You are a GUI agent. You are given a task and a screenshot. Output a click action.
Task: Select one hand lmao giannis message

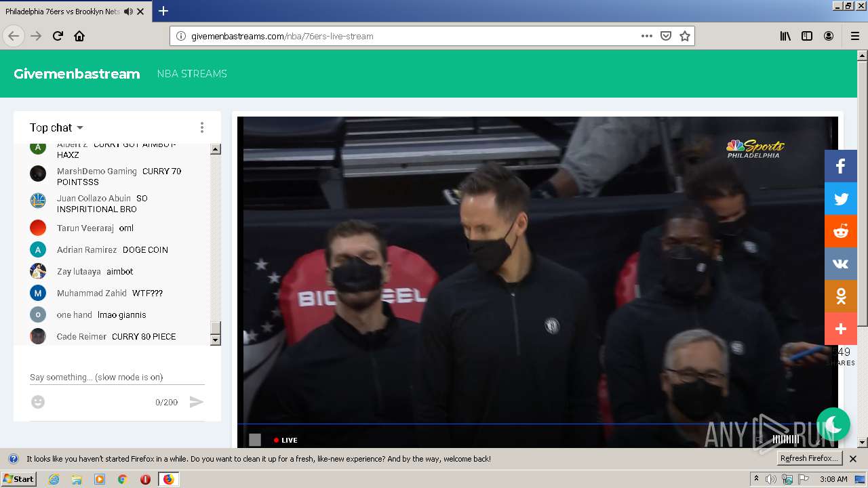pyautogui.click(x=102, y=314)
